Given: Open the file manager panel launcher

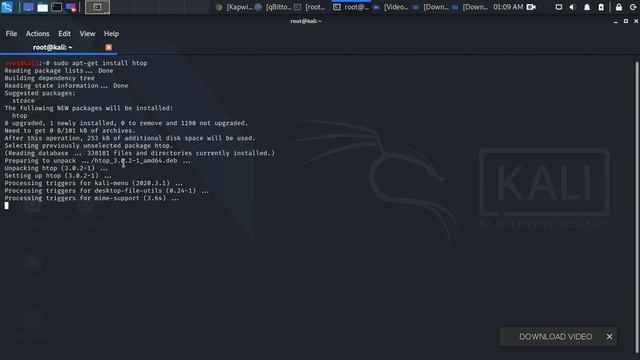Looking at the screenshot, I should [42, 7].
